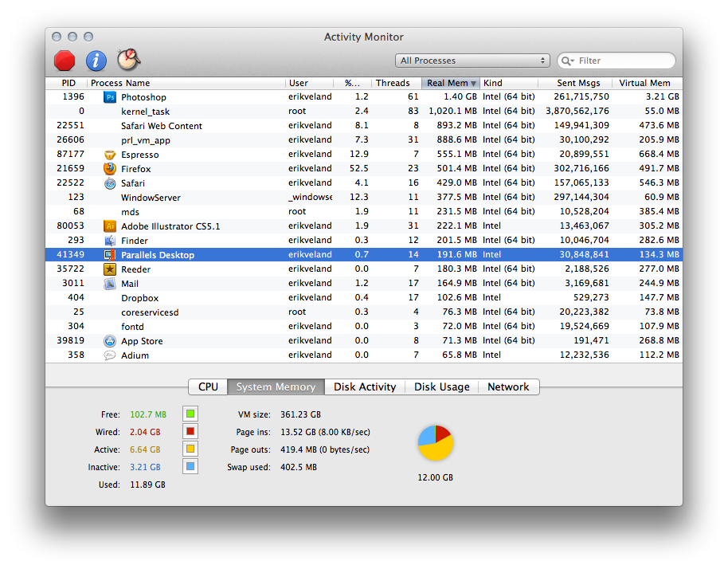Select the System Memory tab

pyautogui.click(x=276, y=387)
